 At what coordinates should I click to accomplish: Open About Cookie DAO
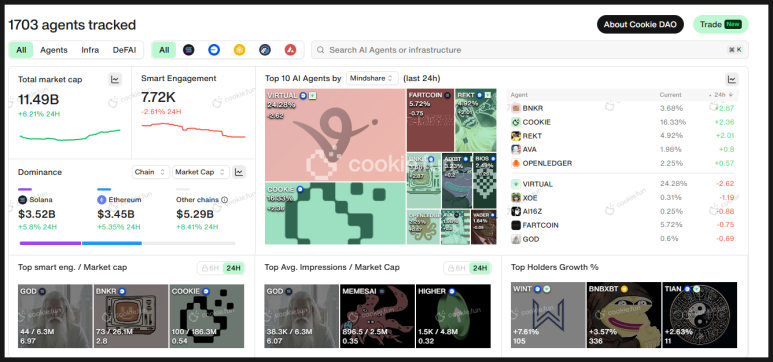640,24
